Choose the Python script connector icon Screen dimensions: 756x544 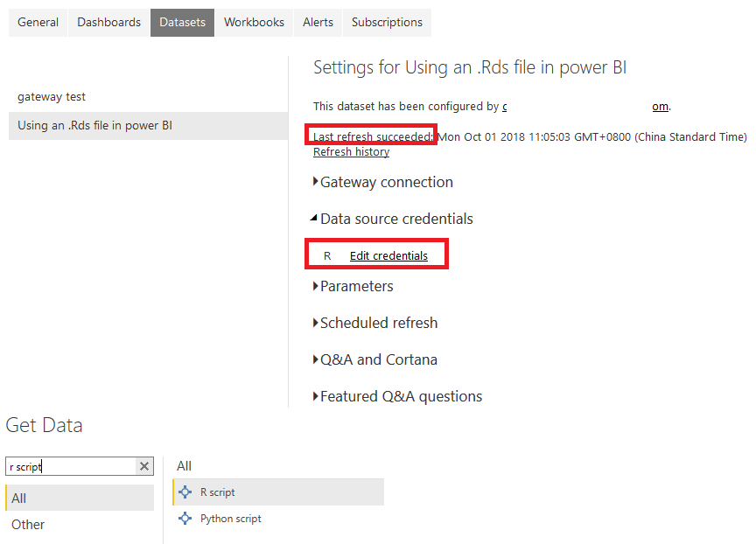(185, 519)
